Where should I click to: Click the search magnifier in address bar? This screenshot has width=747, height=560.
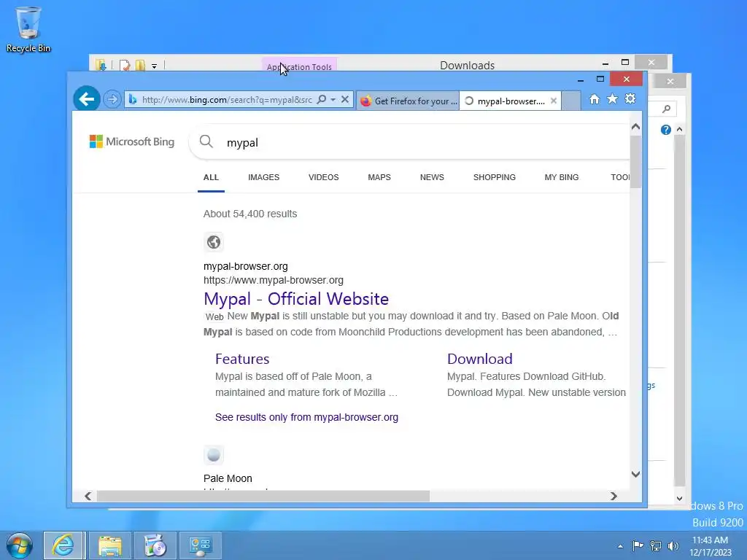[322, 99]
